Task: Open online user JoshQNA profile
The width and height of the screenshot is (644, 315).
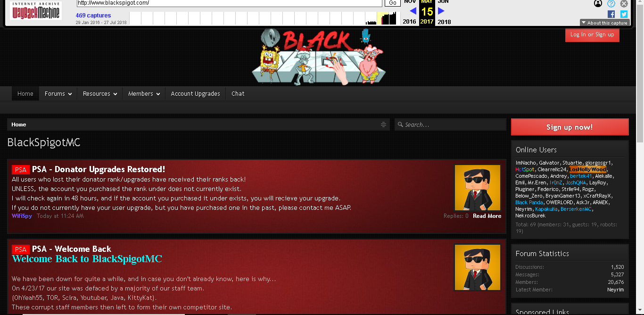Action: [x=576, y=182]
